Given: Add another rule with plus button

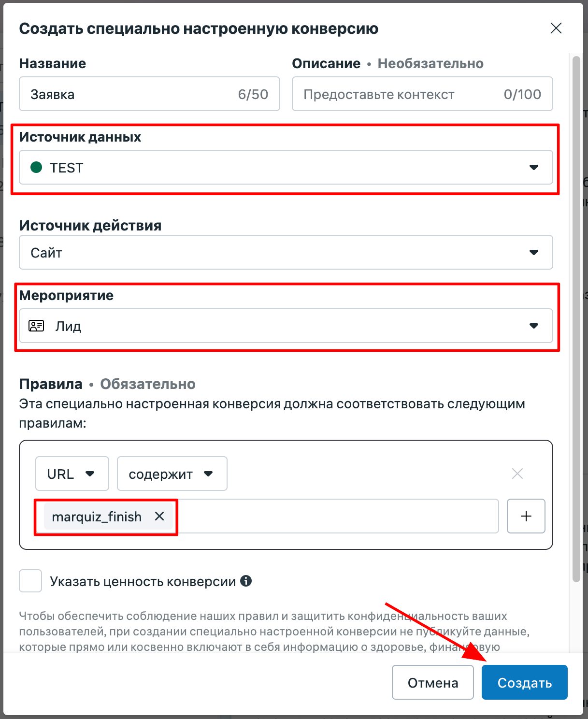Looking at the screenshot, I should point(526,516).
